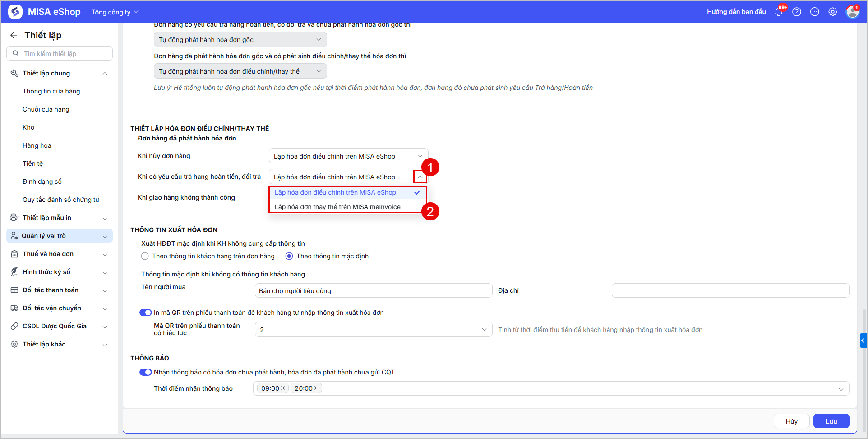Open the notifications bell

[779, 12]
